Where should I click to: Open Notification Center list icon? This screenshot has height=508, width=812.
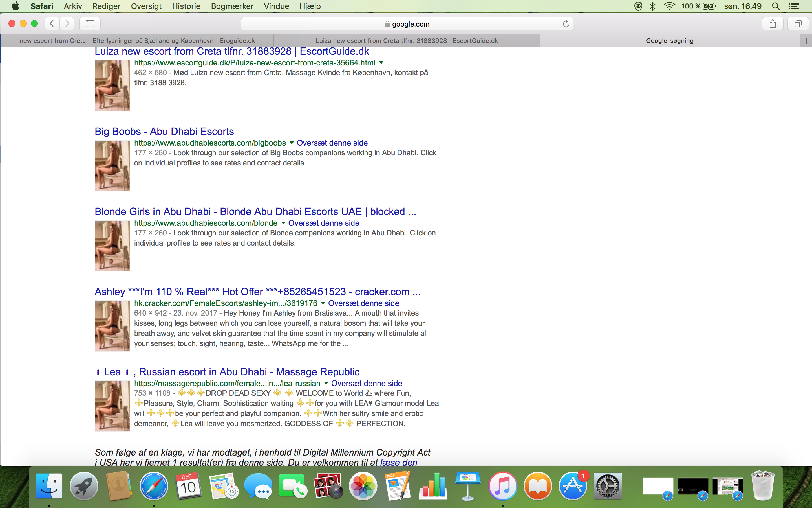794,6
